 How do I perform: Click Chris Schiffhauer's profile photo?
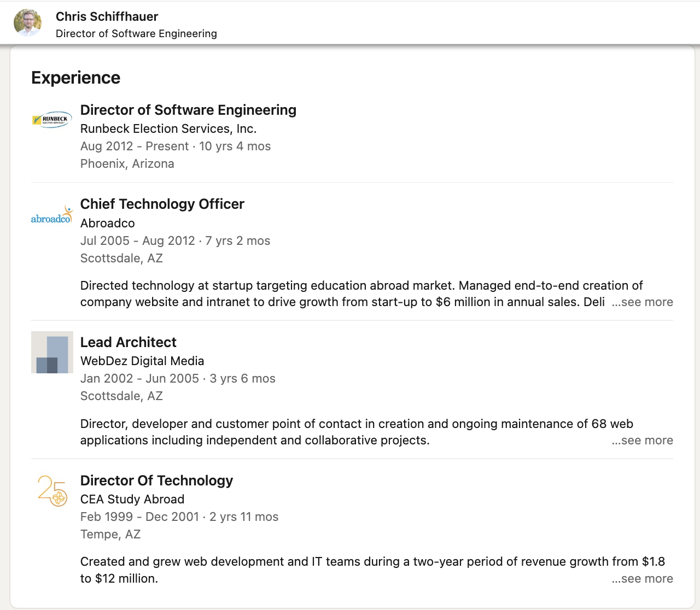pos(28,22)
